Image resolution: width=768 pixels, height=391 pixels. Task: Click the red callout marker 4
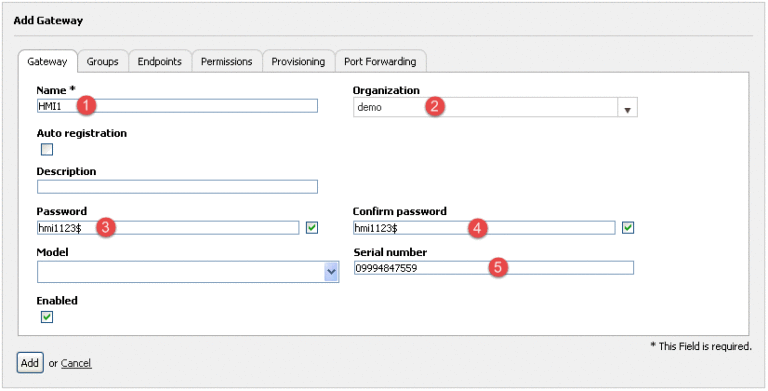click(x=478, y=227)
